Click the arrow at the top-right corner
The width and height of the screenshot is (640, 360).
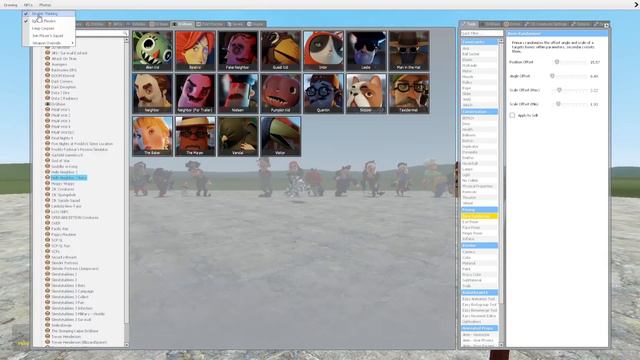click(x=636, y=4)
